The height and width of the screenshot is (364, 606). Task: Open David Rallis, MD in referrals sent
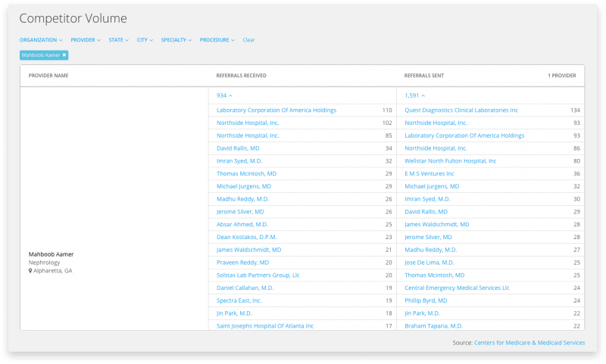point(426,212)
